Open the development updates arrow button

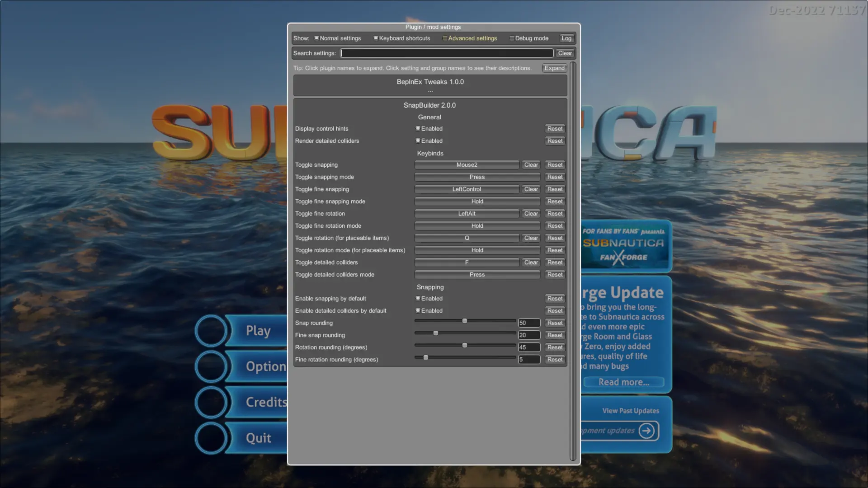tap(646, 431)
